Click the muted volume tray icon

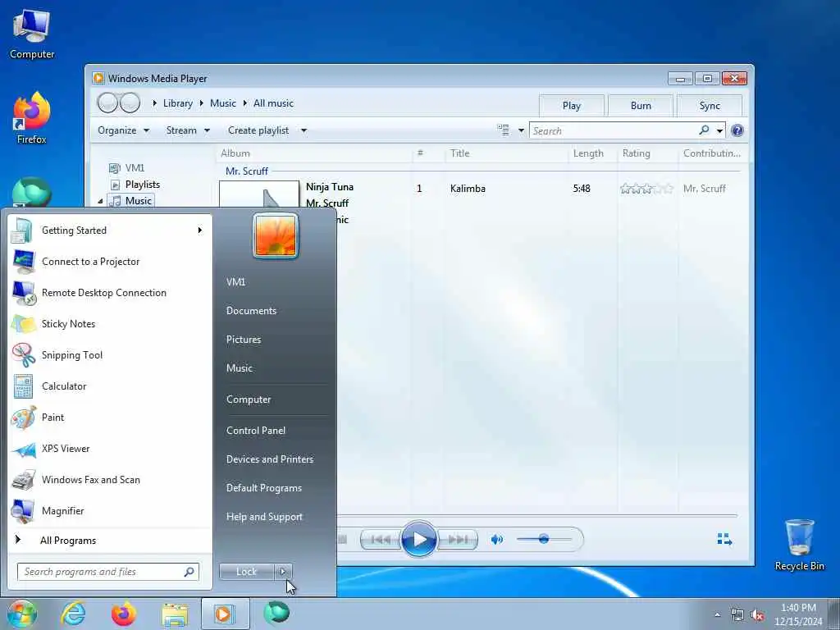tap(757, 614)
